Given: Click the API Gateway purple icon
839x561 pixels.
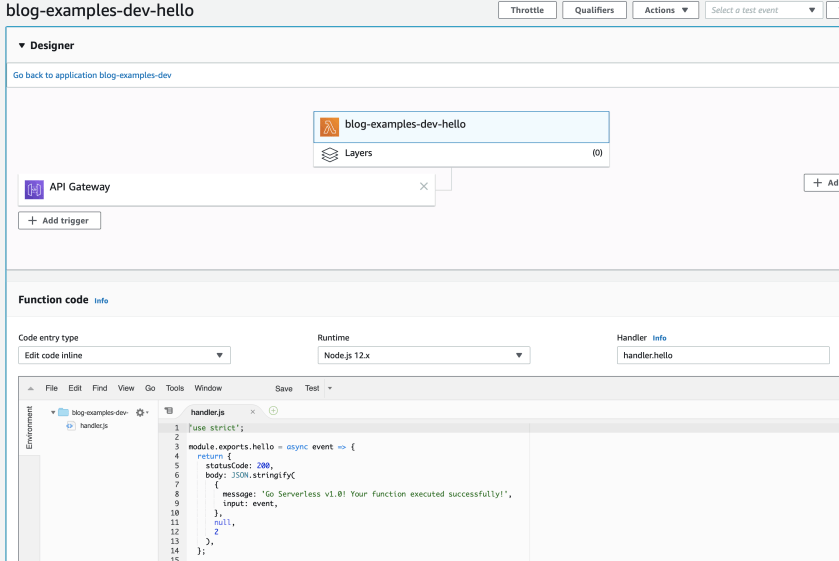Looking at the screenshot, I should click(34, 189).
